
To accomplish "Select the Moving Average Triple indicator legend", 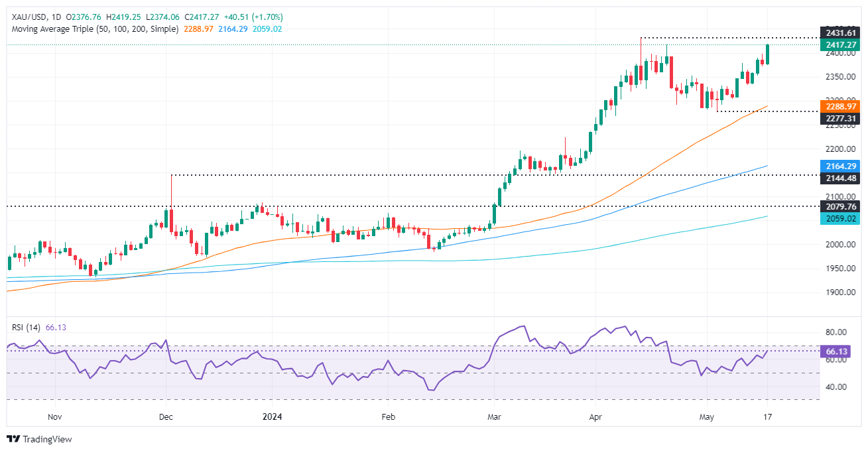I will pyautogui.click(x=93, y=29).
